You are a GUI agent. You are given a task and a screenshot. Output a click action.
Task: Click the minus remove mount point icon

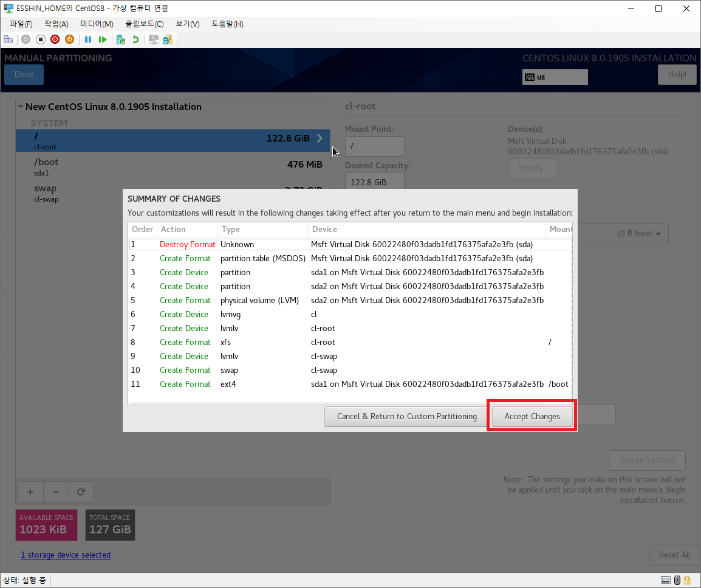tap(56, 492)
